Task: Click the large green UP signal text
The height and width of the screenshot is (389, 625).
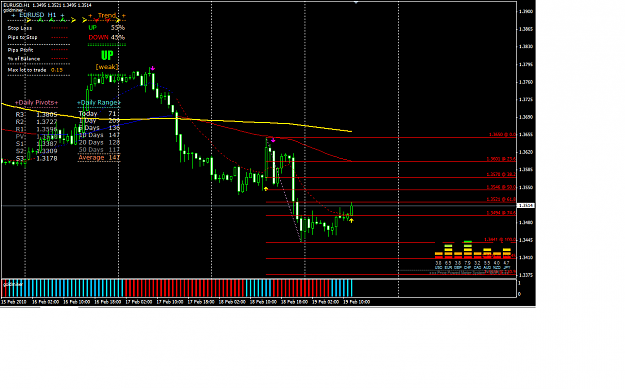Action: coord(107,55)
